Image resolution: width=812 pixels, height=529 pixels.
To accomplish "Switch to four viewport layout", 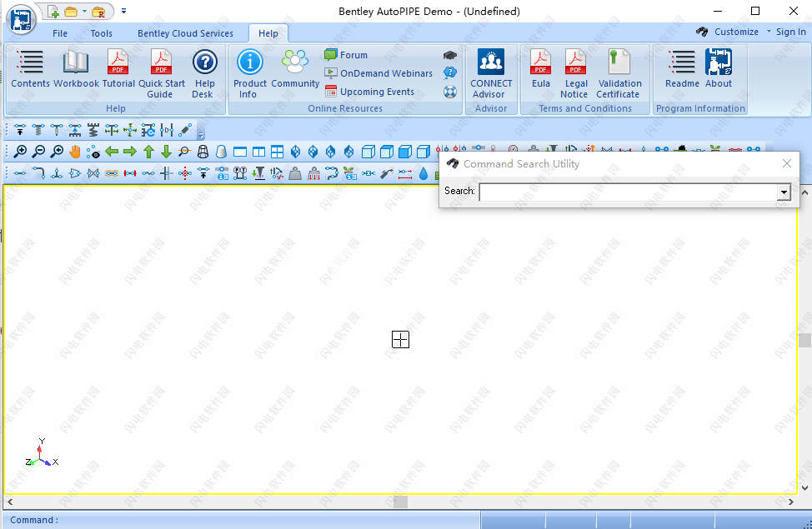I will tap(277, 152).
